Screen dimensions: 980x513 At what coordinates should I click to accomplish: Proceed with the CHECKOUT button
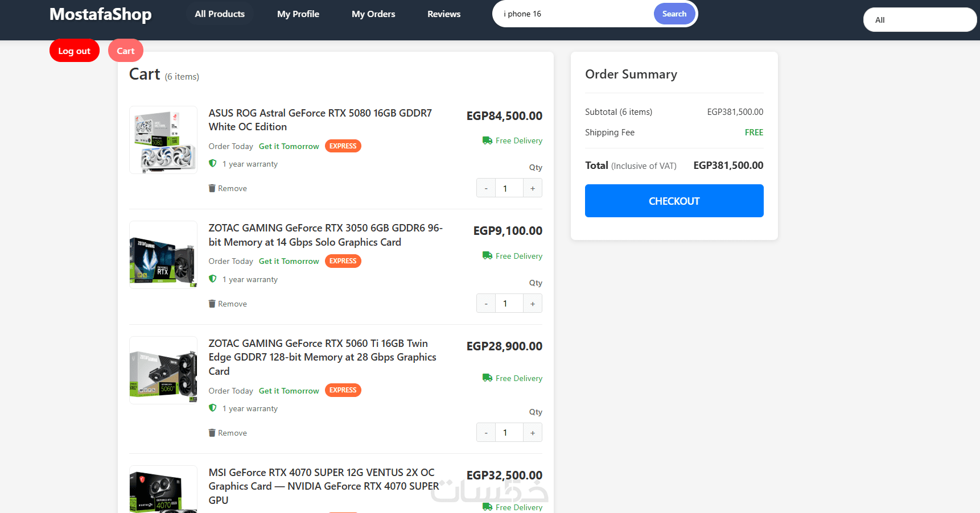[674, 201]
